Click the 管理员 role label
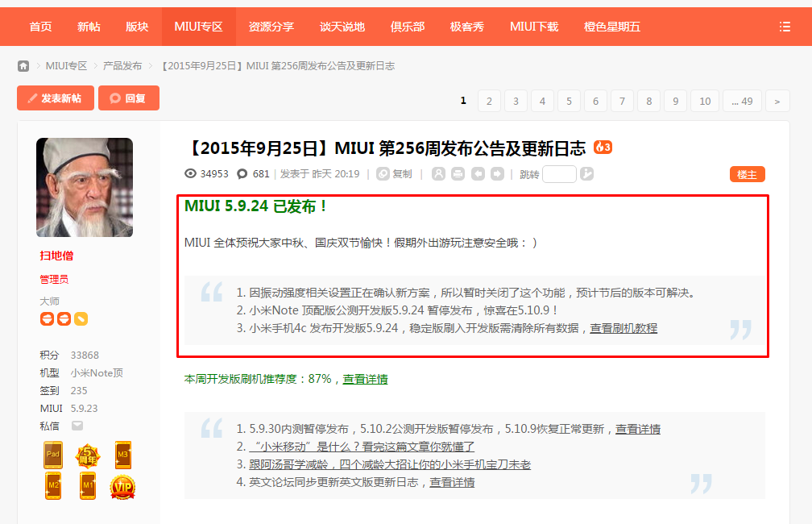Screen dimensions: 812x524 (54, 280)
